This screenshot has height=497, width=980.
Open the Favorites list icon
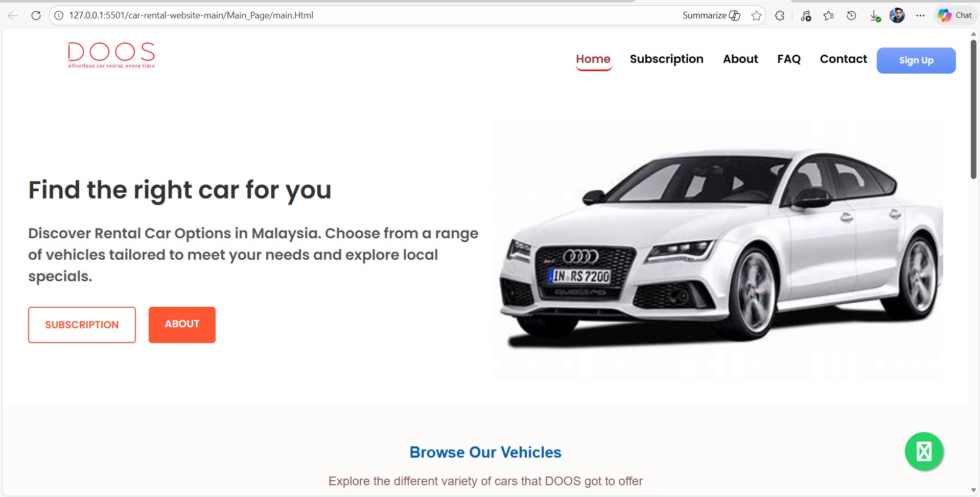tap(828, 16)
